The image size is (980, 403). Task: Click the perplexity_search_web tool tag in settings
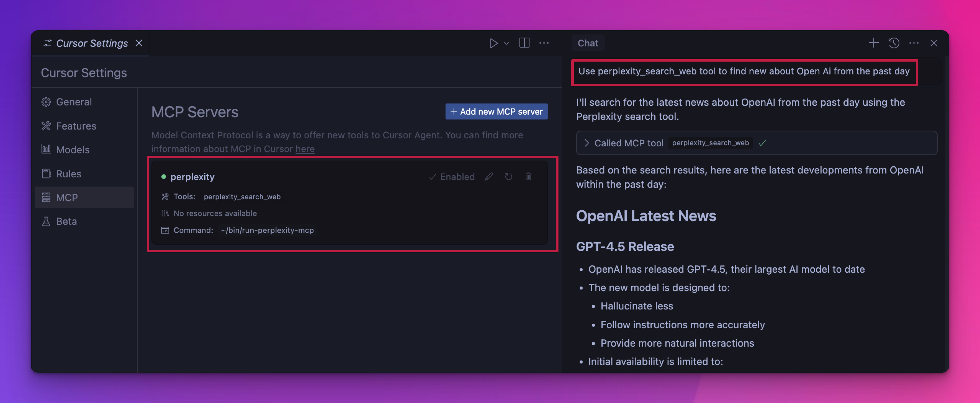[242, 197]
